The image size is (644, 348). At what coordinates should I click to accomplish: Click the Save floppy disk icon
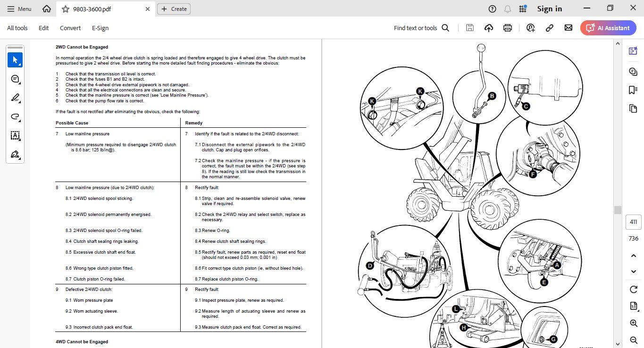pyautogui.click(x=470, y=28)
